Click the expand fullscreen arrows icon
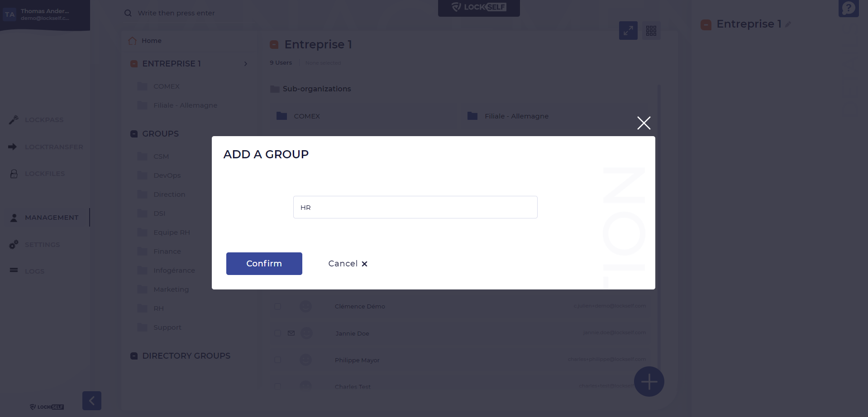868x417 pixels. [x=628, y=31]
